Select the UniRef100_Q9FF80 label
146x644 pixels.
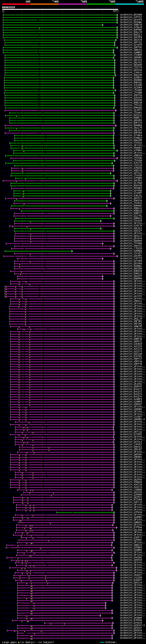click(131, 47)
